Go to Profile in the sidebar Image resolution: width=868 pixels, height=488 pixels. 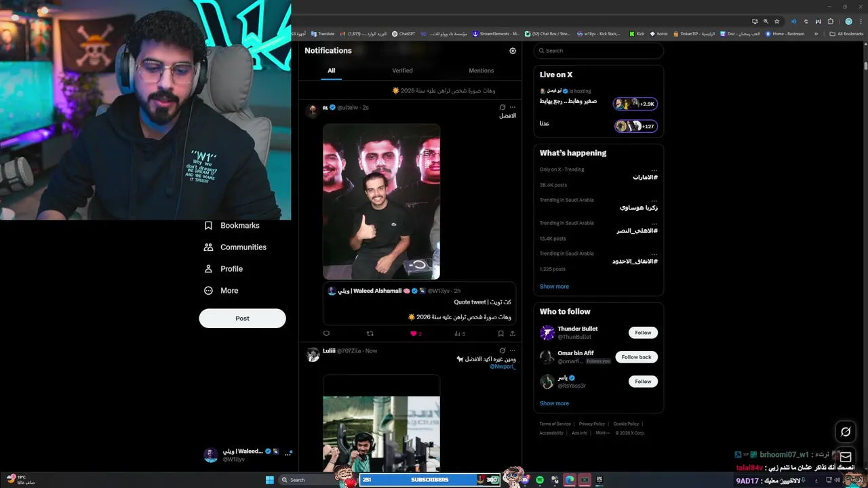pyautogui.click(x=223, y=269)
